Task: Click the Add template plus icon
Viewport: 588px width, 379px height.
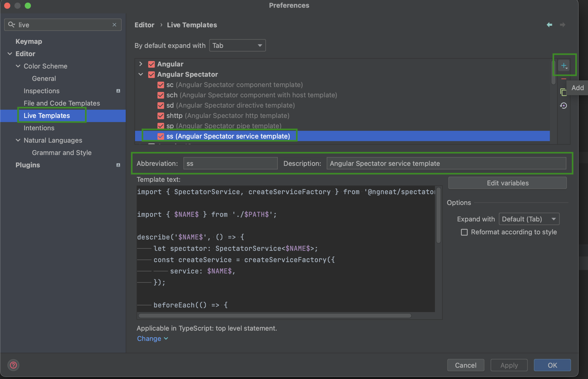Action: 564,66
